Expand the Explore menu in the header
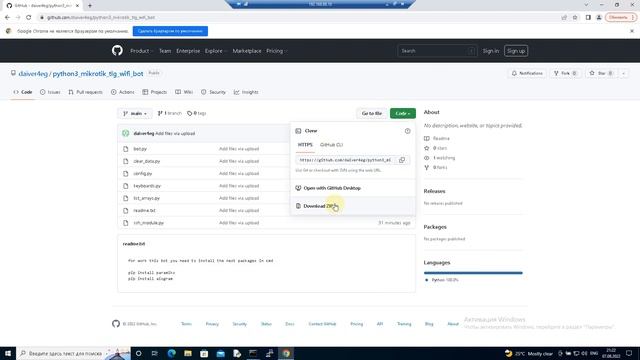Screen dimensions: 640x360 (x=215, y=51)
